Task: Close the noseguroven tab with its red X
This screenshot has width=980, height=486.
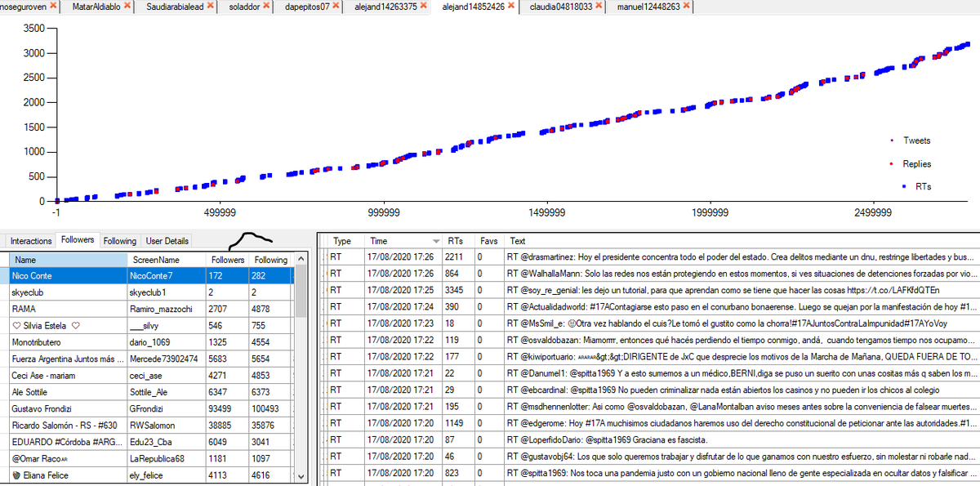Action: click(53, 6)
